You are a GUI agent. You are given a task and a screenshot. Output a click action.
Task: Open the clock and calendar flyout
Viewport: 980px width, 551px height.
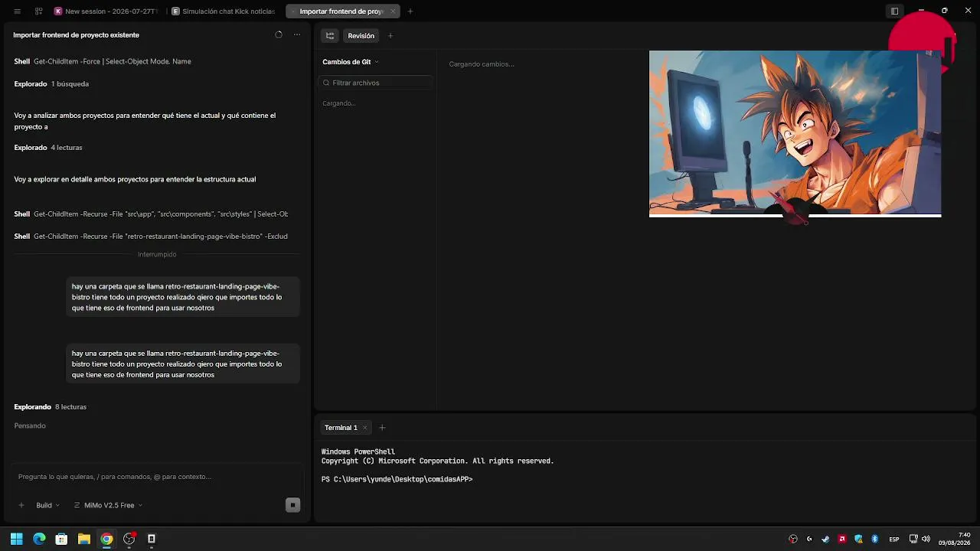coord(954,539)
